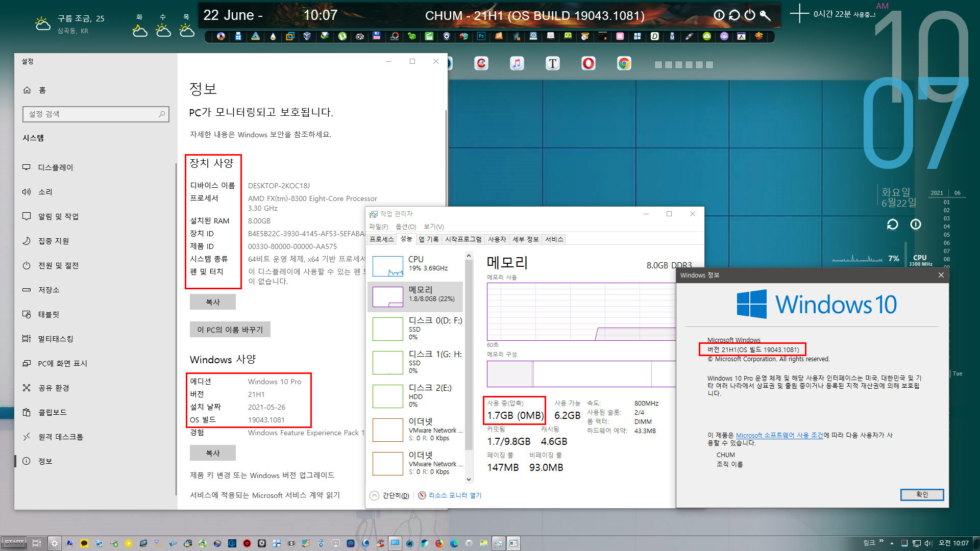The height and width of the screenshot is (551, 980).
Task: Click 확인 button in Windows 정보 dialog
Action: [922, 494]
